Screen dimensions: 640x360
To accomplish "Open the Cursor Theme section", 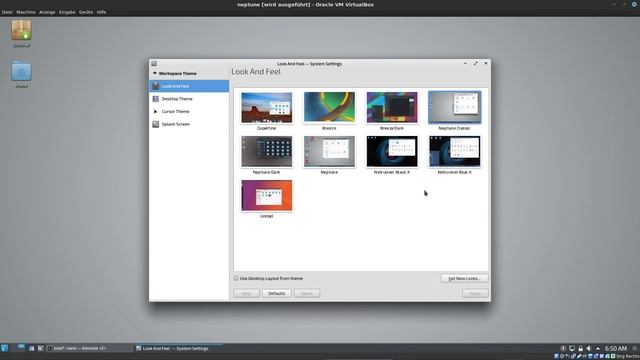I will (x=189, y=111).
